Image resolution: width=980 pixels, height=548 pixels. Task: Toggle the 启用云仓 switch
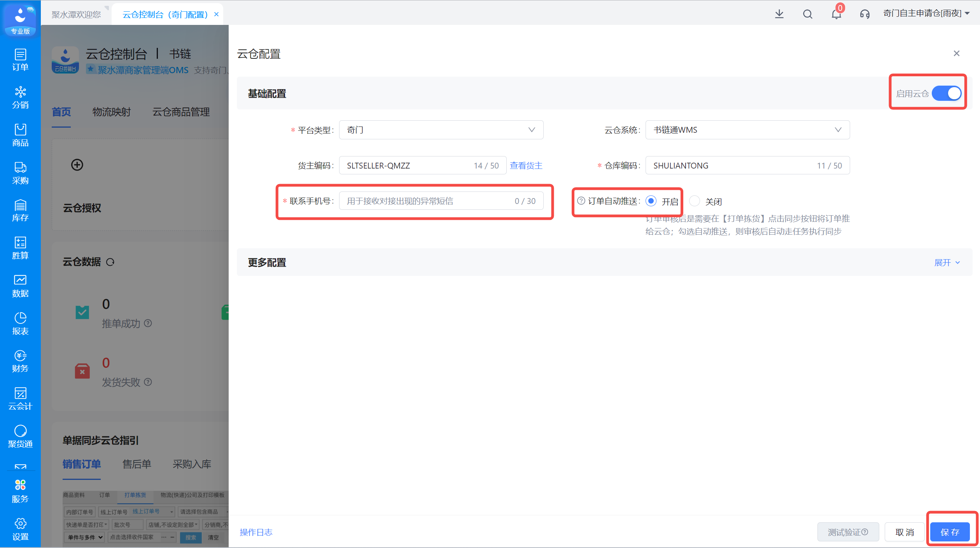pyautogui.click(x=947, y=93)
